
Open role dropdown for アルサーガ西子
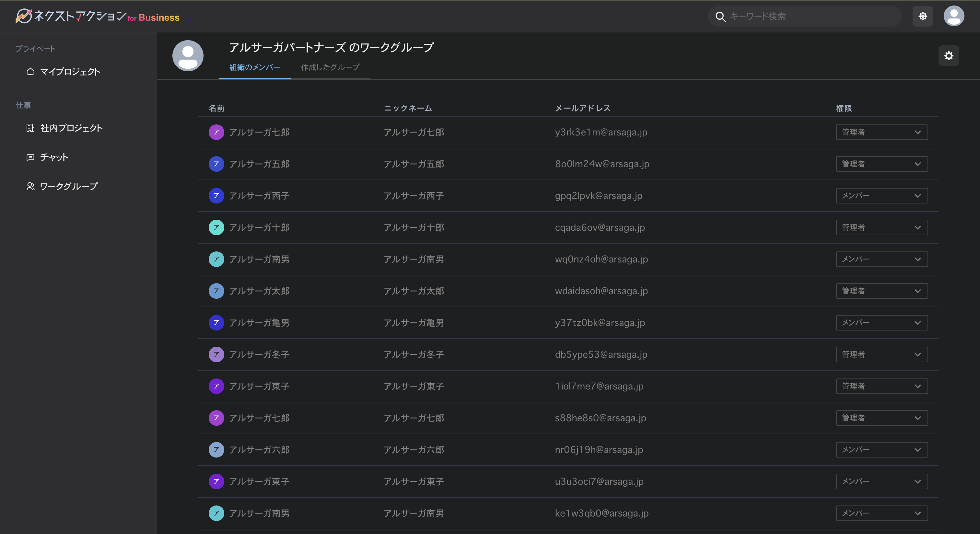[881, 195]
